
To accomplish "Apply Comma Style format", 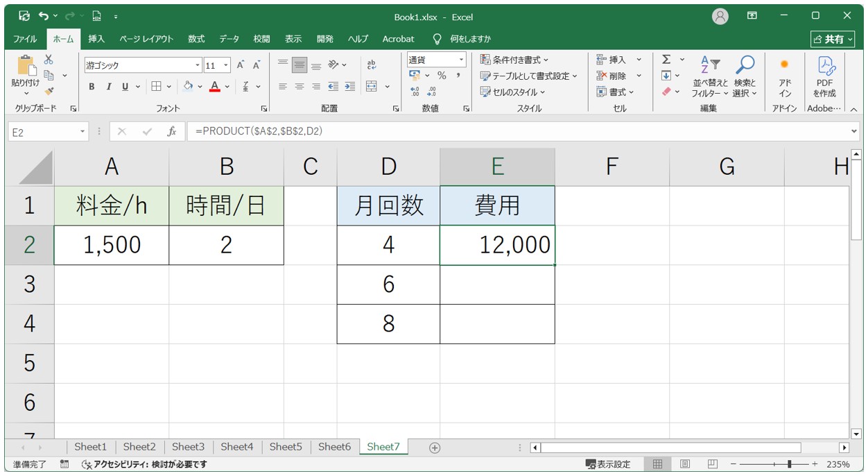I will click(458, 76).
